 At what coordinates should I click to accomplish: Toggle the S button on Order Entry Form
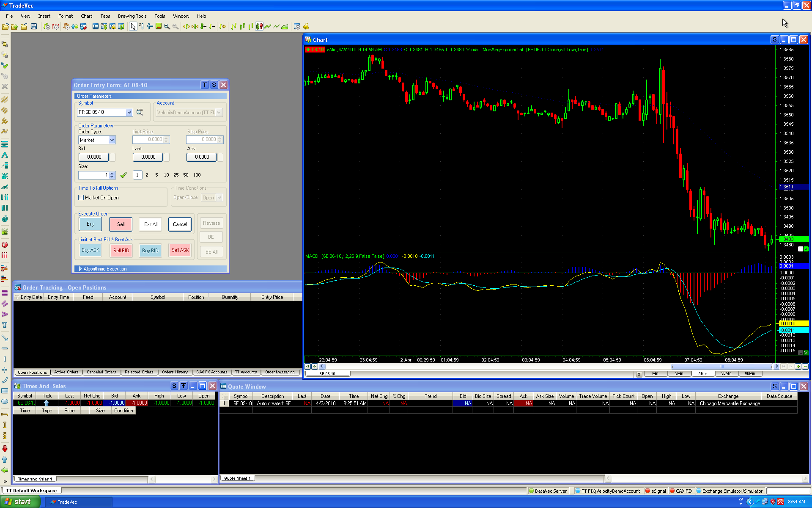214,85
